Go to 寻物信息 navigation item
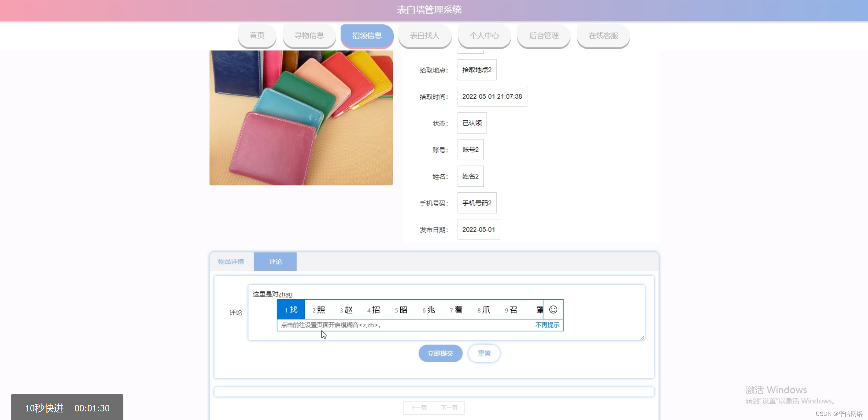 point(309,35)
